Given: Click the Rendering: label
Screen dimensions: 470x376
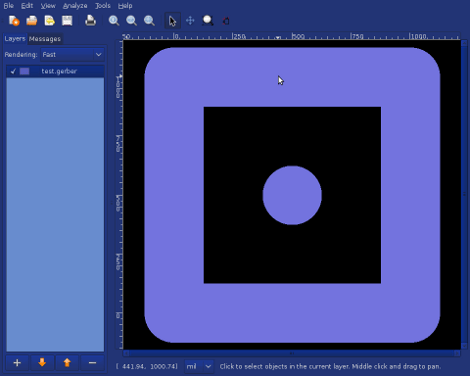Looking at the screenshot, I should pos(21,55).
